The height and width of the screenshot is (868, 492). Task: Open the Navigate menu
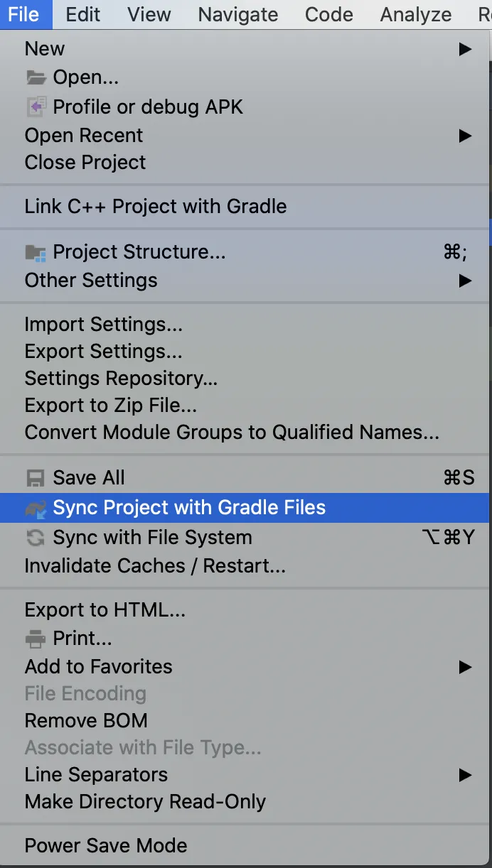coord(238,14)
